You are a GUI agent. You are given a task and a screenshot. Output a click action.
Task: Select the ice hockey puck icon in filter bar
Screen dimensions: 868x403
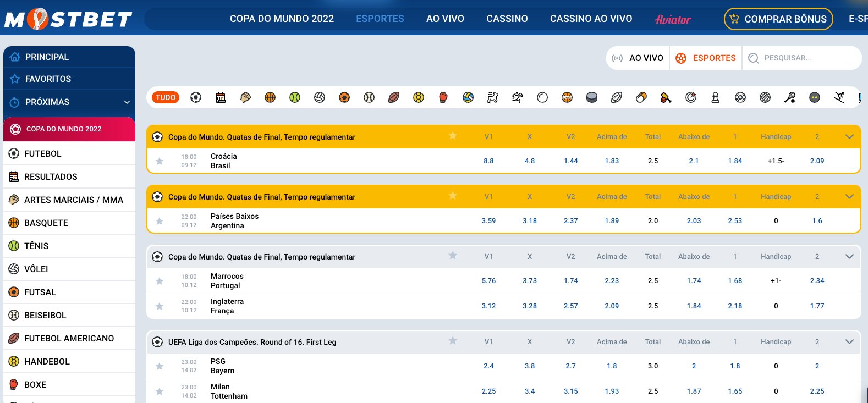(592, 97)
